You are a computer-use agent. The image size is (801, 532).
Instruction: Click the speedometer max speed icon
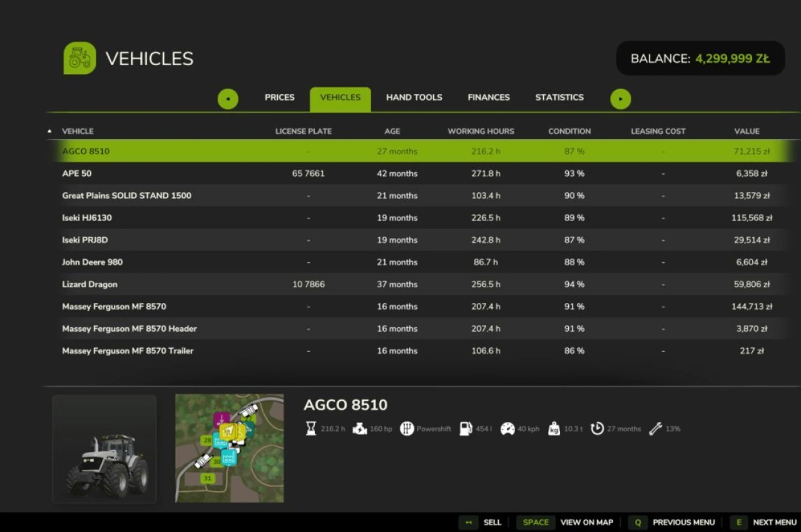click(x=508, y=429)
